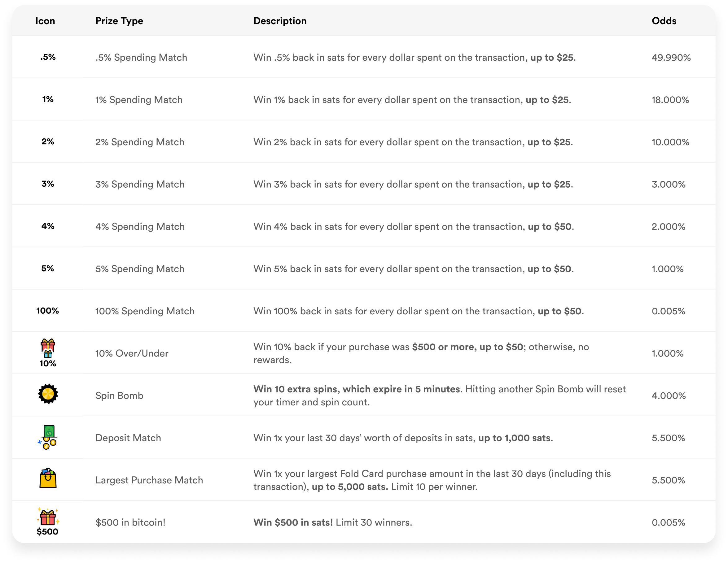This screenshot has height=563, width=728.
Task: Click the .5% icon label
Action: (48, 57)
